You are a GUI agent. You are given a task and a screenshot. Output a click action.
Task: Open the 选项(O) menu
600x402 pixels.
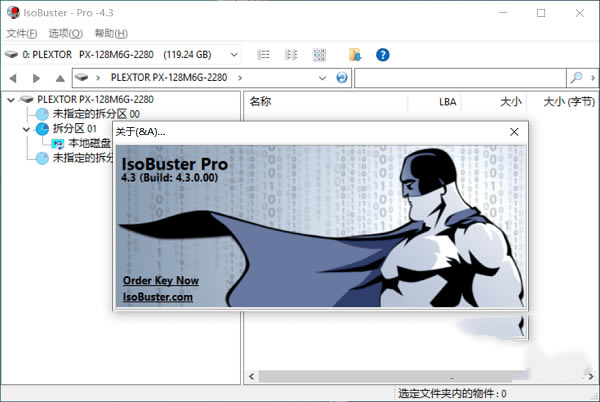click(x=65, y=34)
